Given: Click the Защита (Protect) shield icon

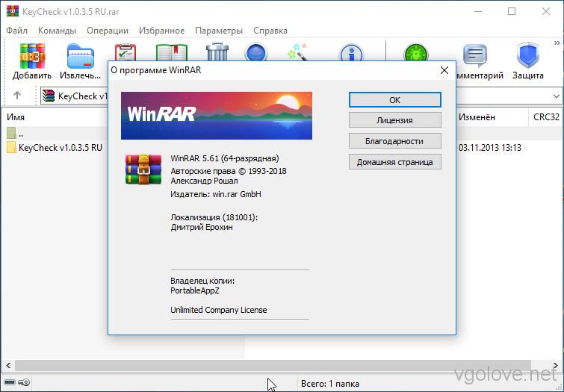Looking at the screenshot, I should tap(527, 56).
